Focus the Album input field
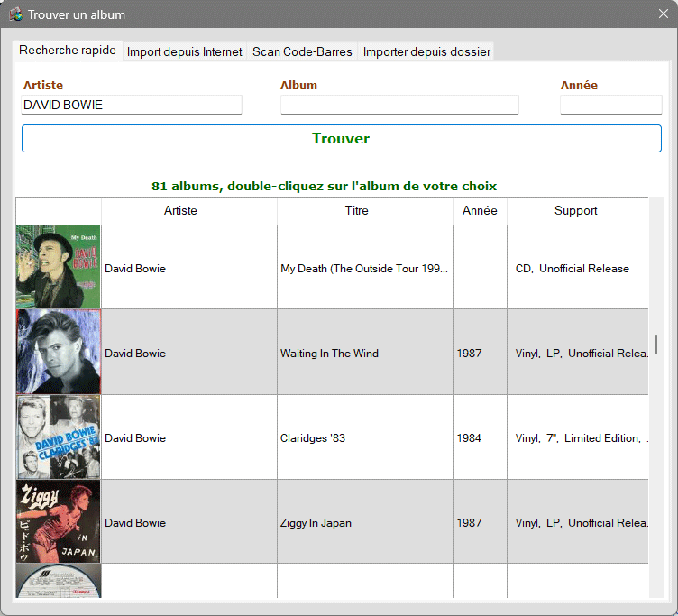 coord(399,105)
